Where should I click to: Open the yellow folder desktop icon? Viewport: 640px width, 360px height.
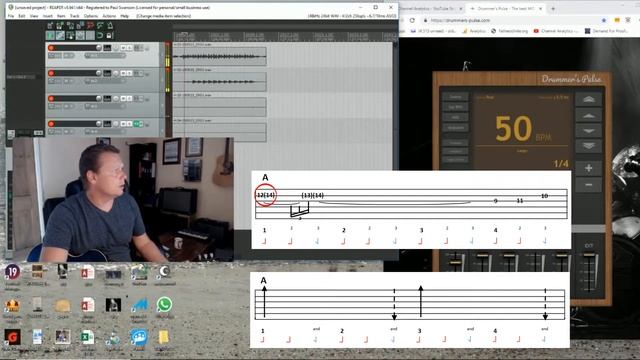coord(164,338)
